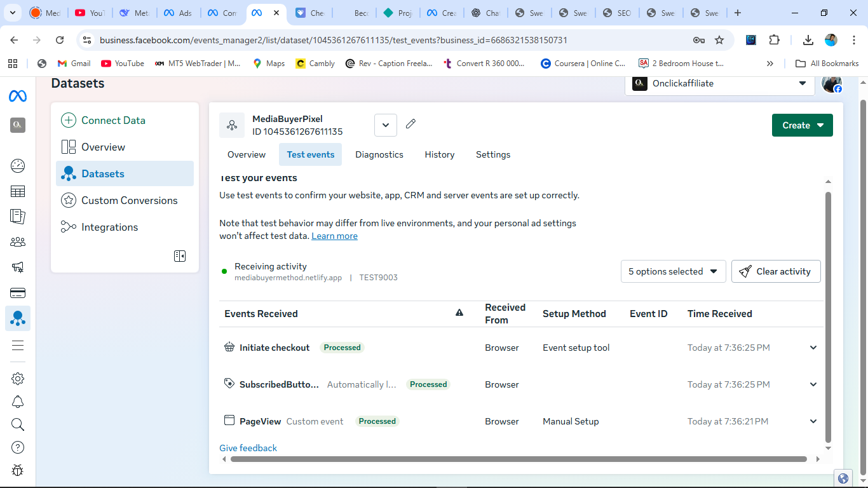
Task: Open the History tab
Action: click(x=440, y=154)
